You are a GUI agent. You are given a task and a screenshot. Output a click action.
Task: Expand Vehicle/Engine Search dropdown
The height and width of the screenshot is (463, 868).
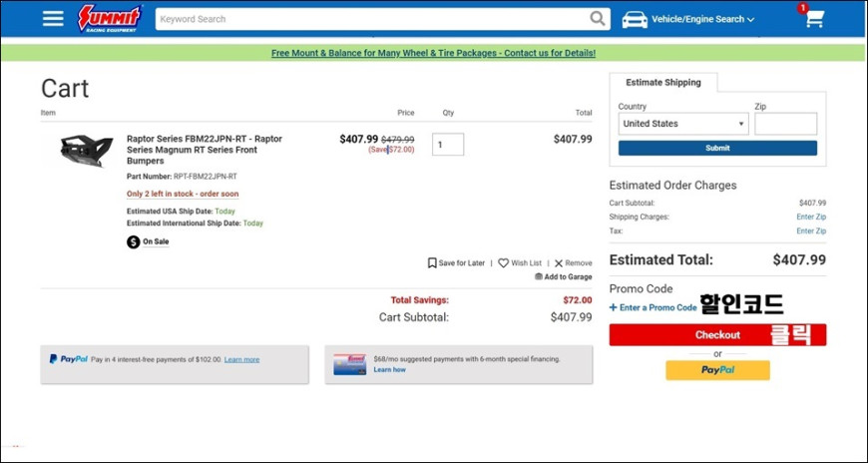pyautogui.click(x=702, y=19)
